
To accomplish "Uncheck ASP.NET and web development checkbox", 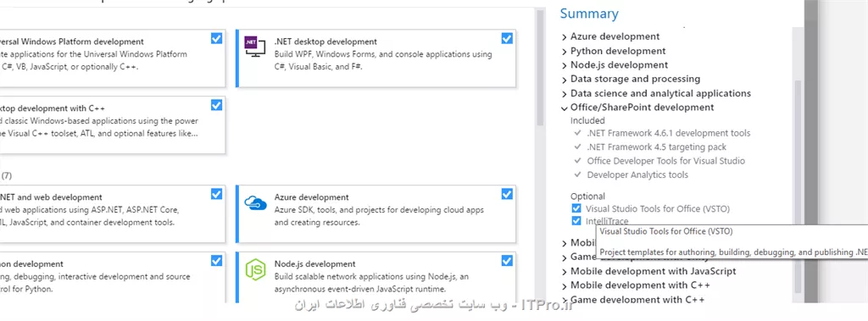I will click(x=216, y=194).
